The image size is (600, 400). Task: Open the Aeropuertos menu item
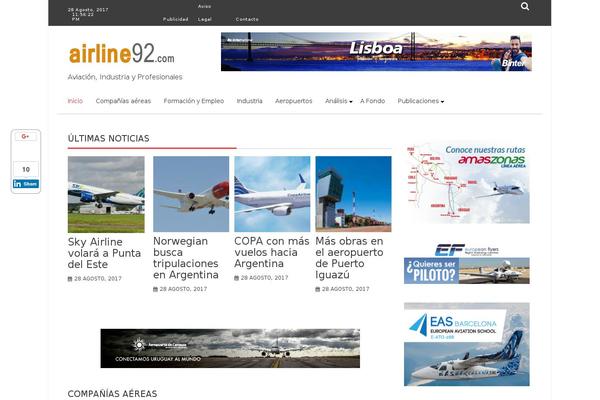click(293, 101)
